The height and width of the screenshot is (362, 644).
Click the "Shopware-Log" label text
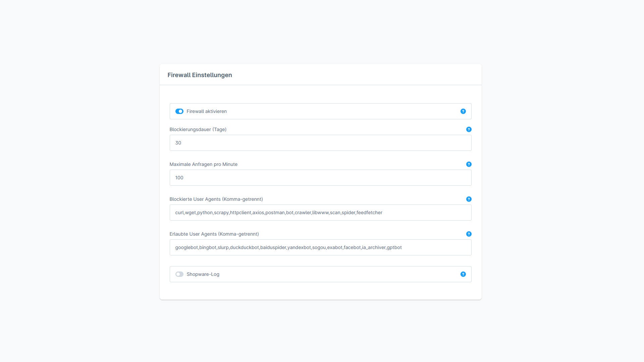coord(203,274)
